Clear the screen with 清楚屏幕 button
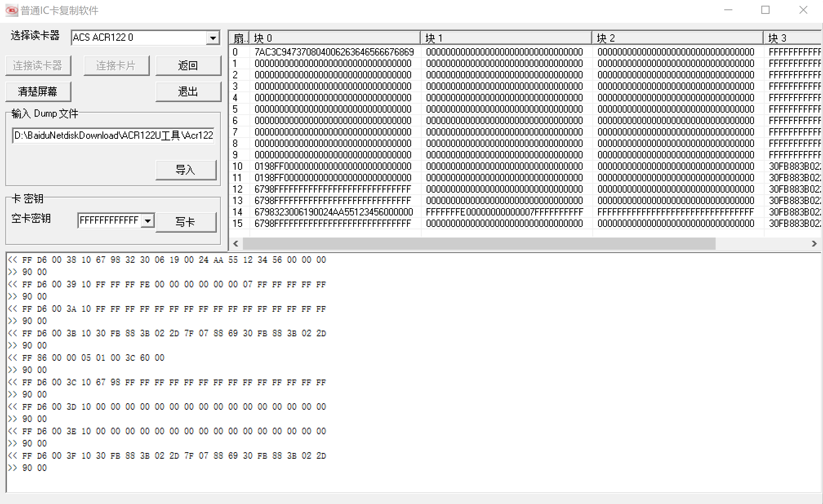This screenshot has width=823, height=504. coord(38,91)
